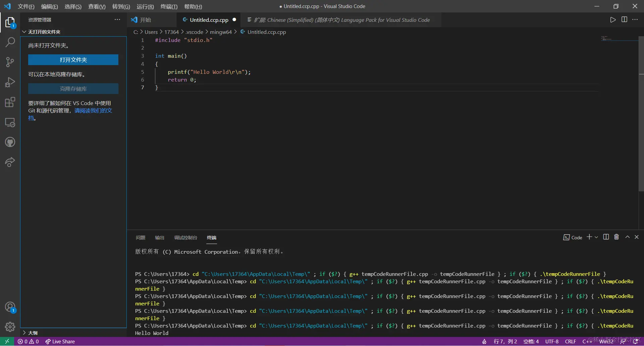Open the new terminal launch profile dropdown
The image size is (644, 346).
596,237
